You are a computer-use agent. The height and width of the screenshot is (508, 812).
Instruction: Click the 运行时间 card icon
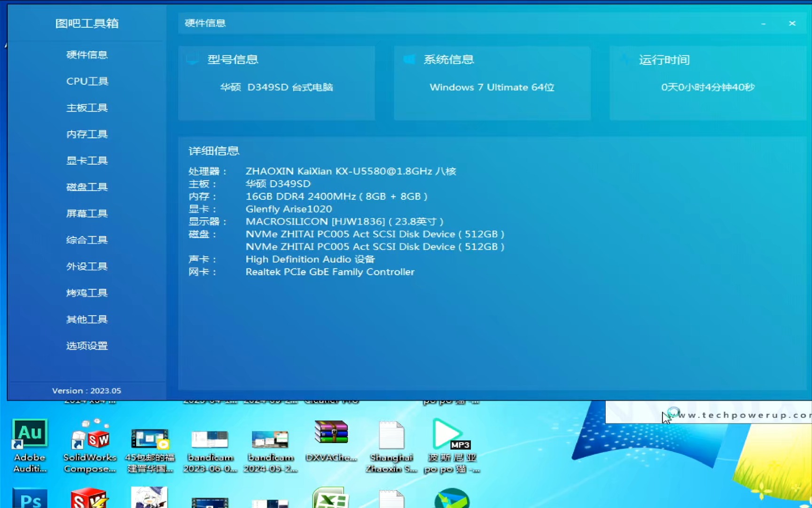pyautogui.click(x=625, y=59)
